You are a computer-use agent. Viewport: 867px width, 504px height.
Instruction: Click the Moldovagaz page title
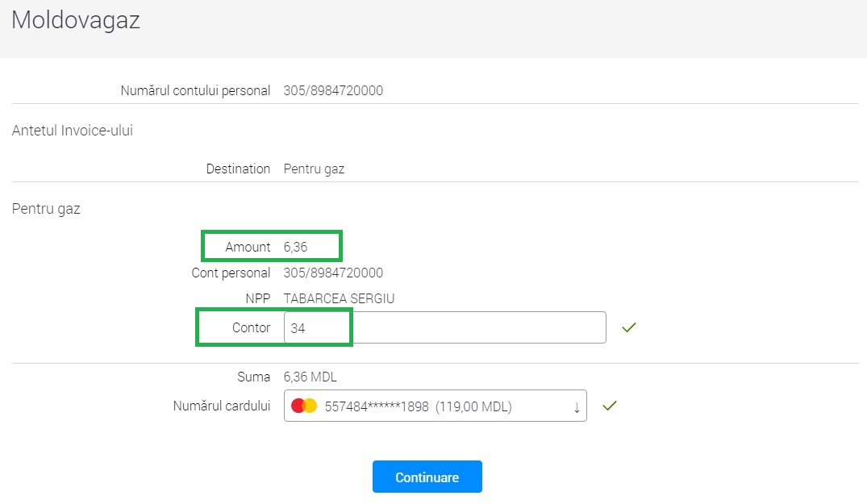(x=76, y=20)
